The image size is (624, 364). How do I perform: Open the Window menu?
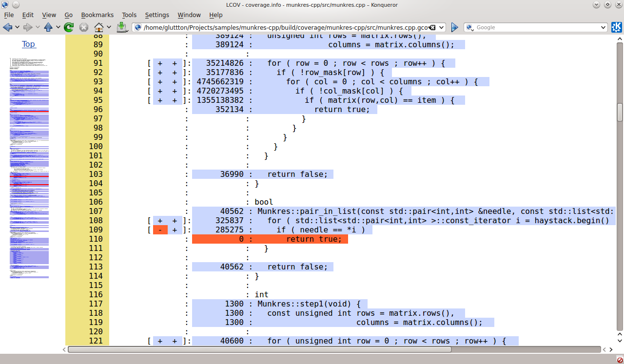pyautogui.click(x=189, y=15)
